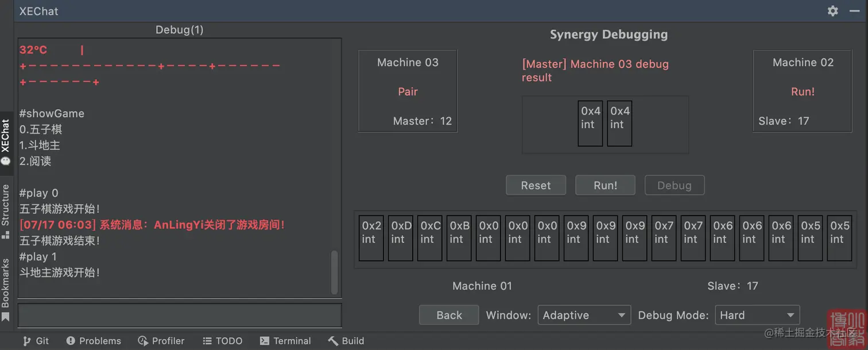Select the Bookmarks sidebar tab
Screen dimensions: 868x350
(x=6, y=290)
